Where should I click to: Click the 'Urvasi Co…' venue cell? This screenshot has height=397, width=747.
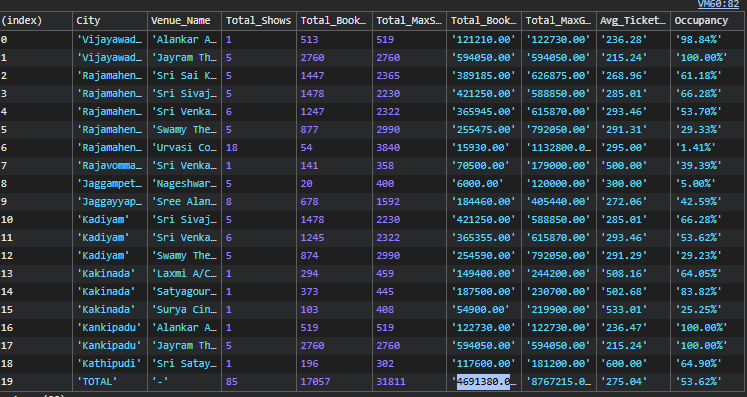(184, 148)
